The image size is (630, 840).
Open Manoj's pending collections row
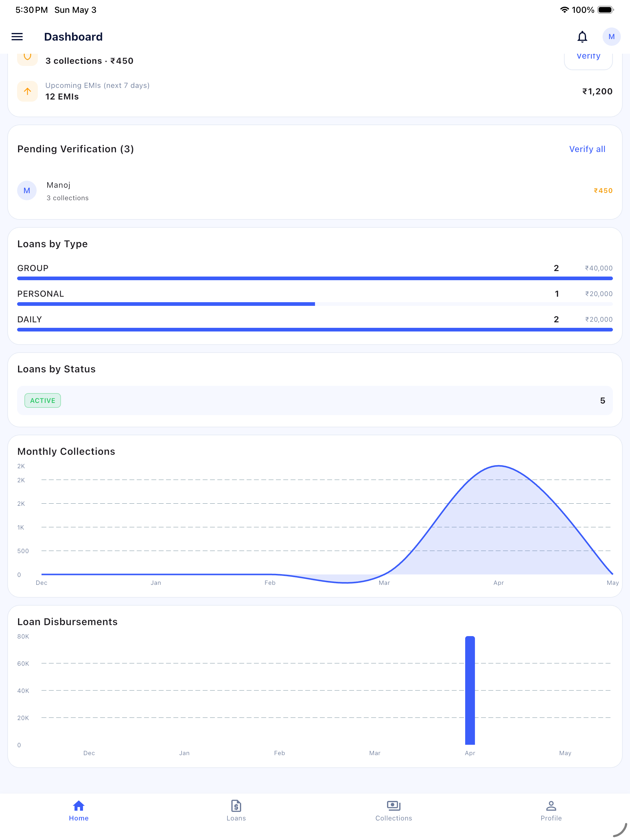tap(315, 191)
